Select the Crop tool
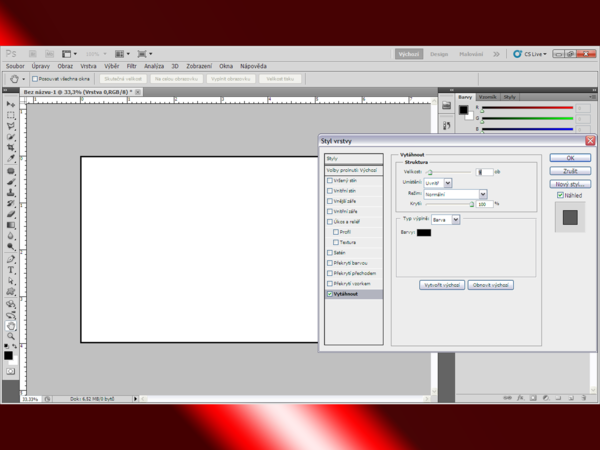The width and height of the screenshot is (600, 450). point(11,148)
